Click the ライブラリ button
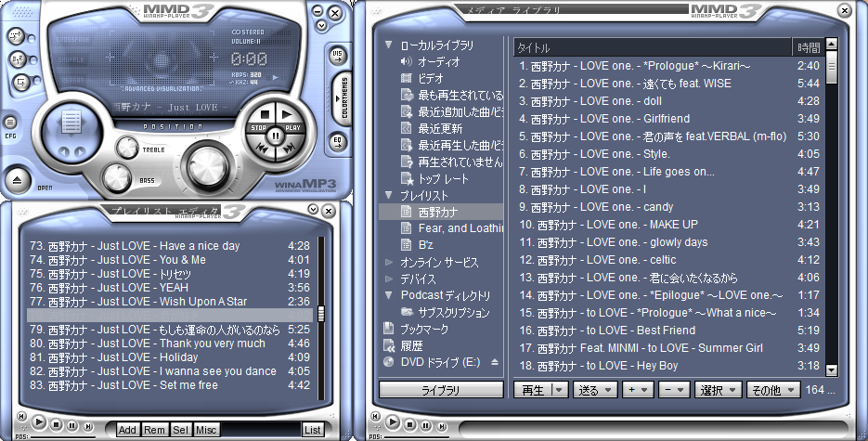This screenshot has width=868, height=441. 441,390
